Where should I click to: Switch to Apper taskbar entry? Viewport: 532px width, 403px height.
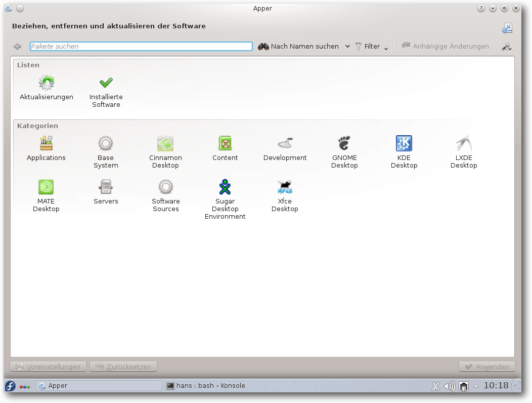[99, 386]
